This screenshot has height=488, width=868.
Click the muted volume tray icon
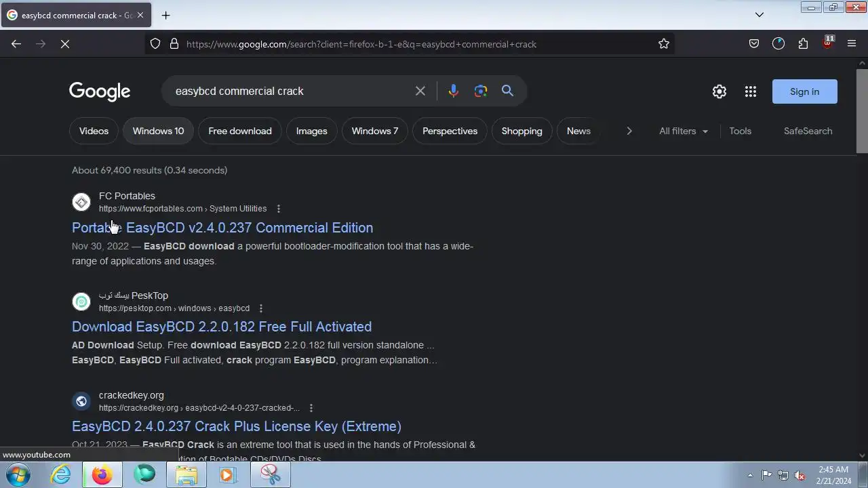[x=800, y=475]
